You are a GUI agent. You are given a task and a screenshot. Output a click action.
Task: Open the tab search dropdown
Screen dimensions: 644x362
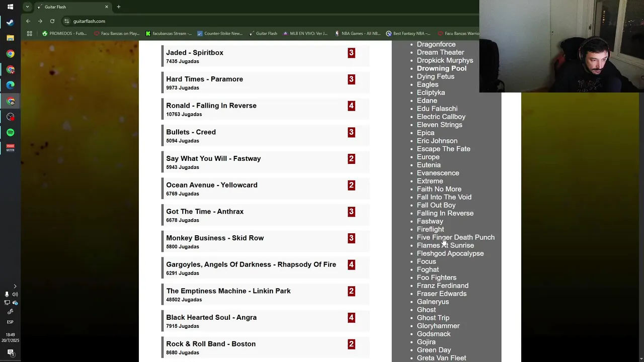(27, 7)
